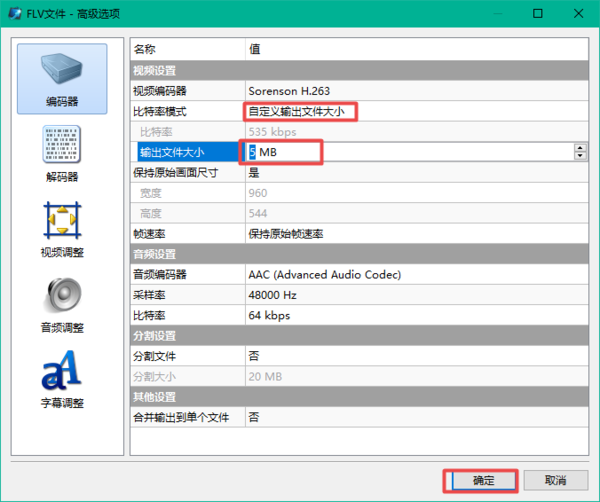
Task: Open the 编码器 encoder section
Action: coord(62,79)
